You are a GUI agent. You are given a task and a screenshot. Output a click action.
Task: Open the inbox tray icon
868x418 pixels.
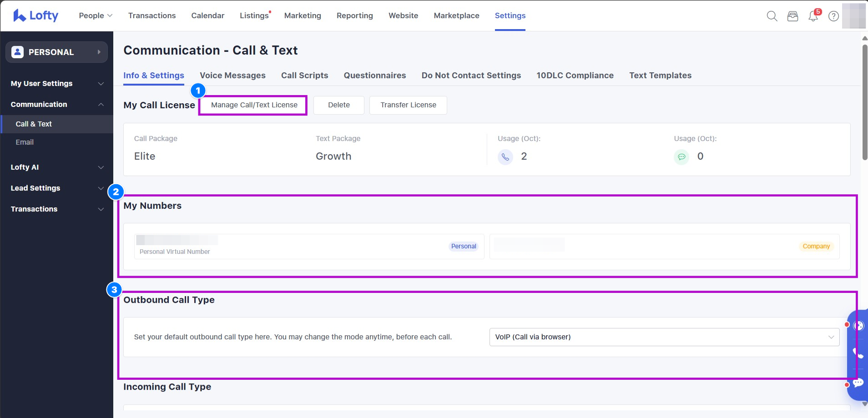[x=792, y=16]
